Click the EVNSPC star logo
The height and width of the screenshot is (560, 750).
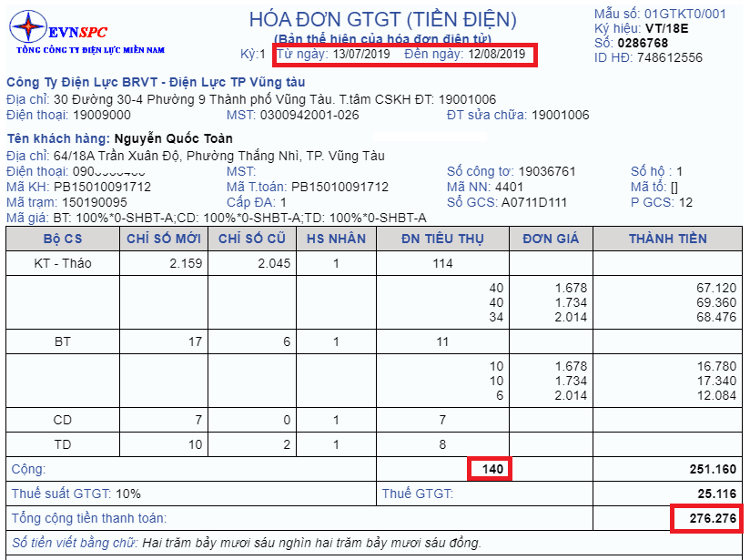(x=28, y=25)
